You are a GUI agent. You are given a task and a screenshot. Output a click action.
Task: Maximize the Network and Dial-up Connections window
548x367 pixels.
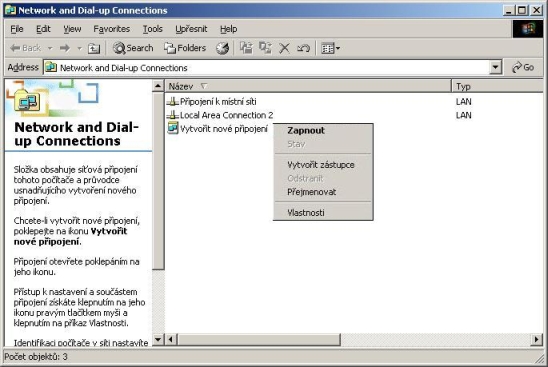(521, 10)
